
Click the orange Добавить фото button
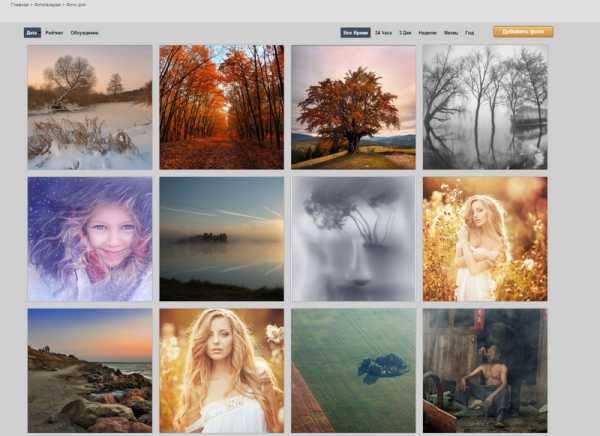[x=523, y=32]
